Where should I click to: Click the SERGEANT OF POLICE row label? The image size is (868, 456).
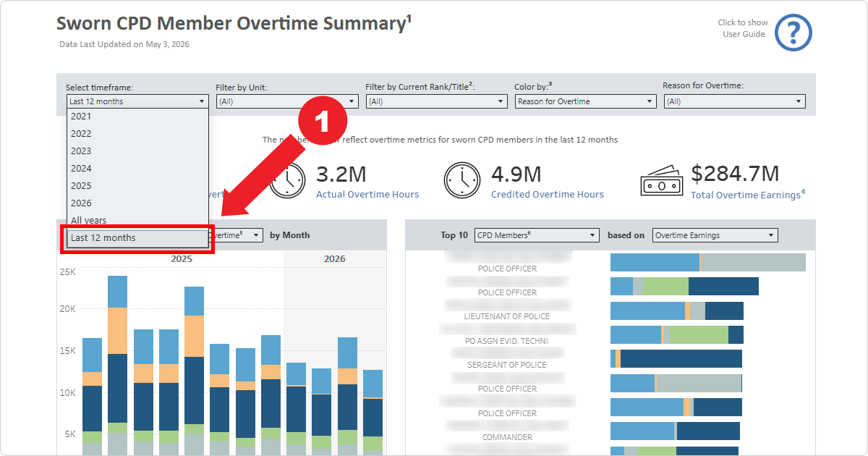tap(507, 365)
